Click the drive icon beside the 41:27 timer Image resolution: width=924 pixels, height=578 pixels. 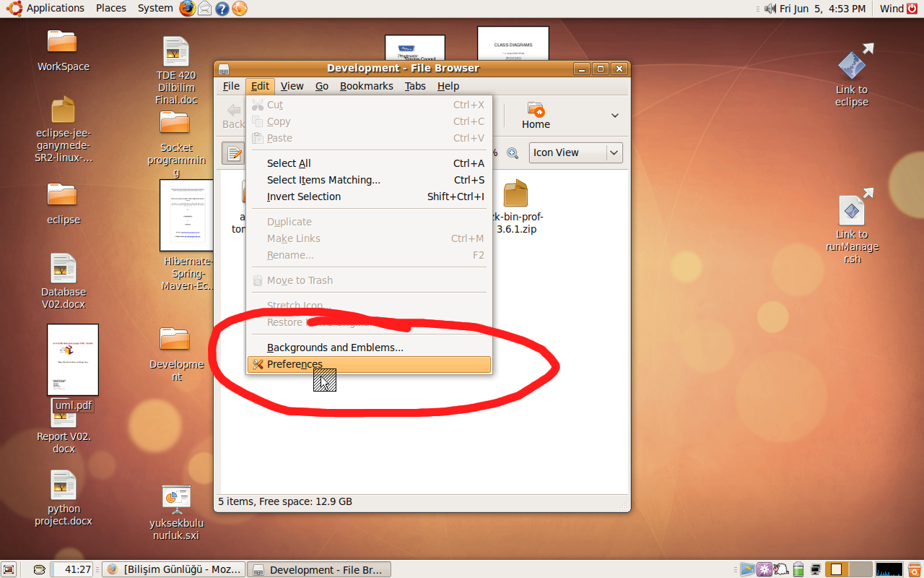(x=39, y=569)
